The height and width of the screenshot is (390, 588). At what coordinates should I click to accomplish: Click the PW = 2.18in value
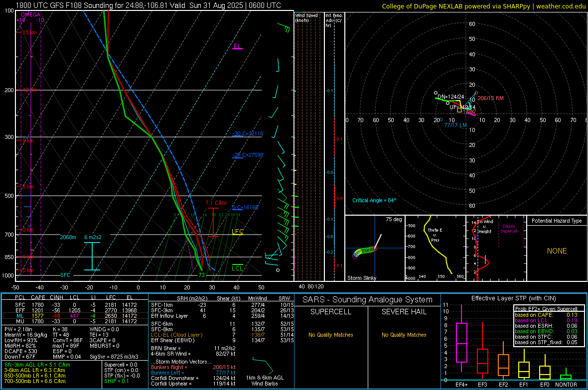[18, 329]
